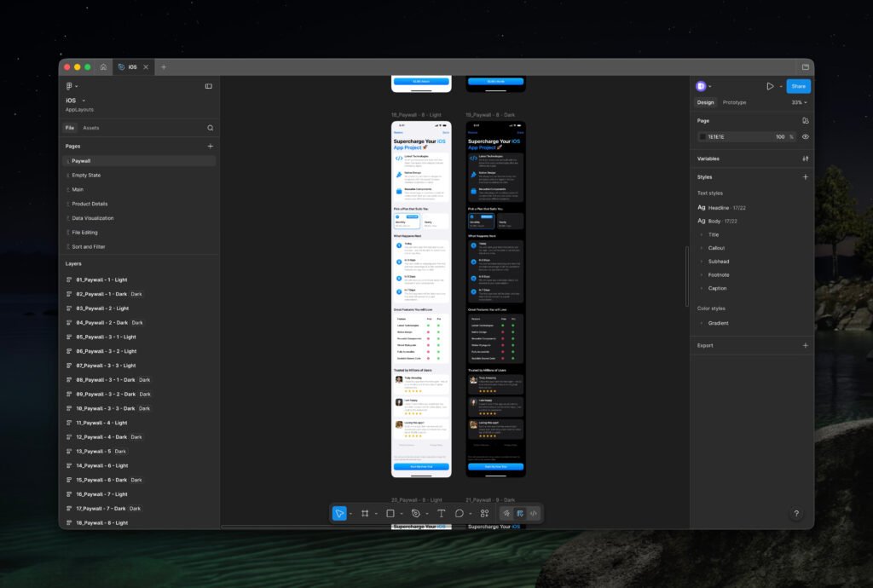
Task: Switch to Design mode in toolbar
Action: point(520,514)
